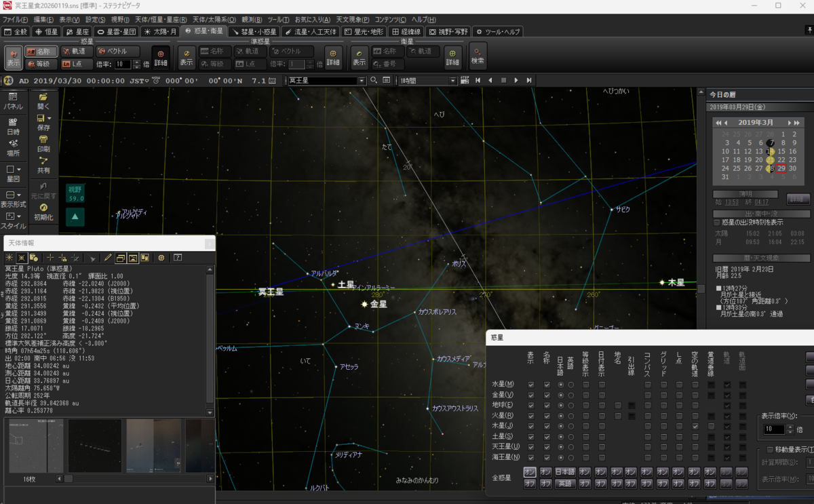Expand the スタイル dropdown
The height and width of the screenshot is (504, 814).
pos(19,216)
